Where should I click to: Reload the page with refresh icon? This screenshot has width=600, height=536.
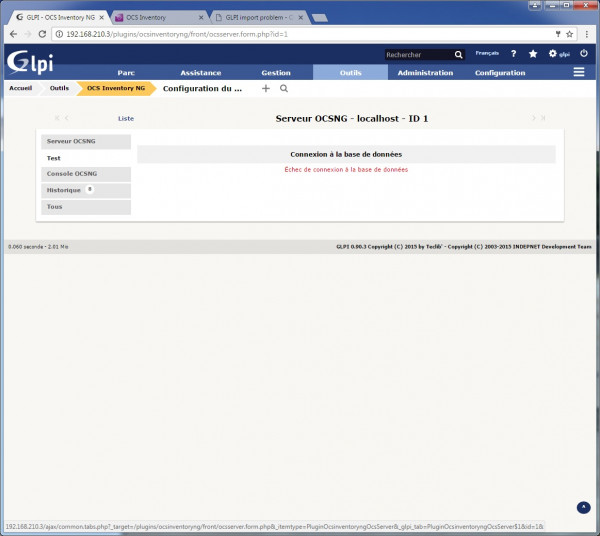click(42, 34)
